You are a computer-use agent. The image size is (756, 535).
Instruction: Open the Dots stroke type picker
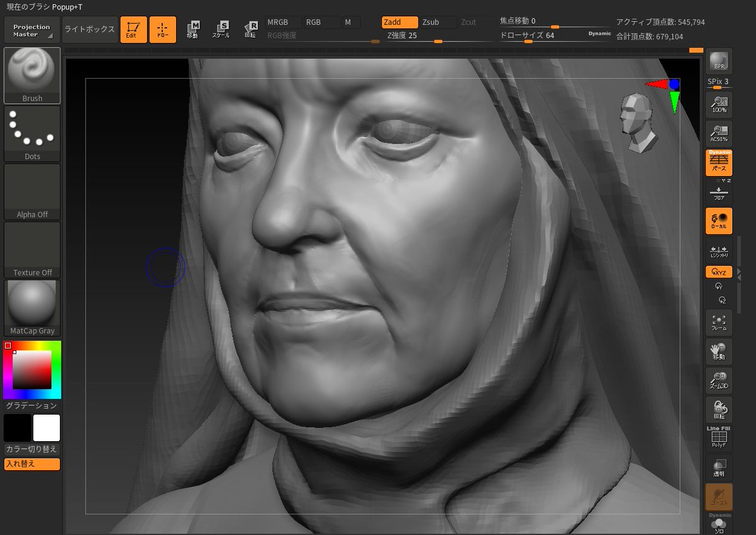pos(32,134)
